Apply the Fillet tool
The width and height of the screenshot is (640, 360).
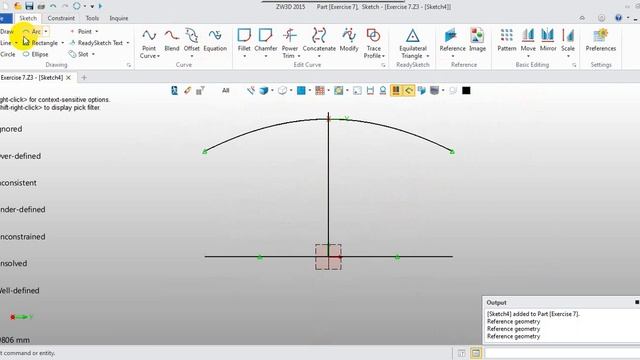pos(244,40)
